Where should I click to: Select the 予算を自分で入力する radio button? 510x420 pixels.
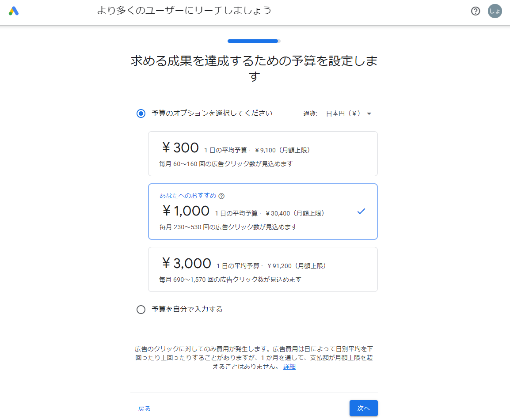(141, 310)
